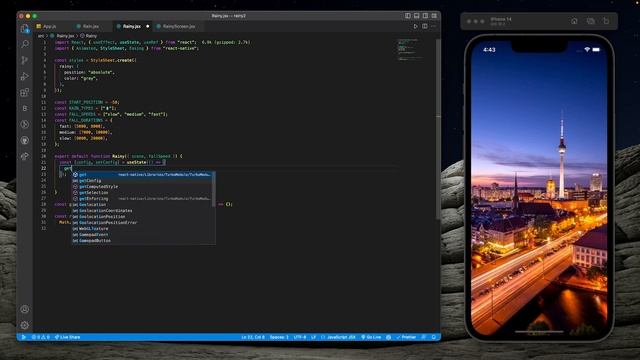
Task: Click the iPhone simulator home indicator bar
Action: [x=539, y=331]
